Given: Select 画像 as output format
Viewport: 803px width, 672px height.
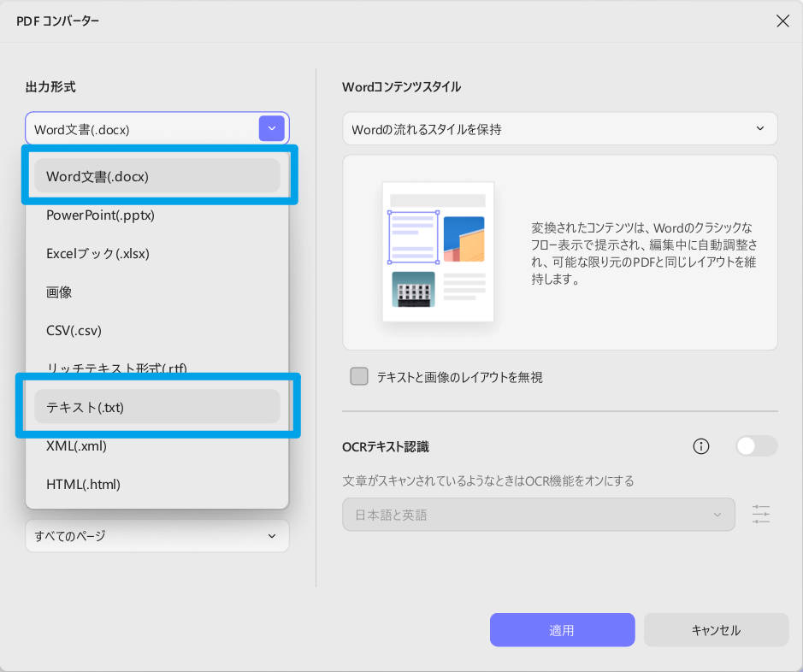Looking at the screenshot, I should coord(157,292).
